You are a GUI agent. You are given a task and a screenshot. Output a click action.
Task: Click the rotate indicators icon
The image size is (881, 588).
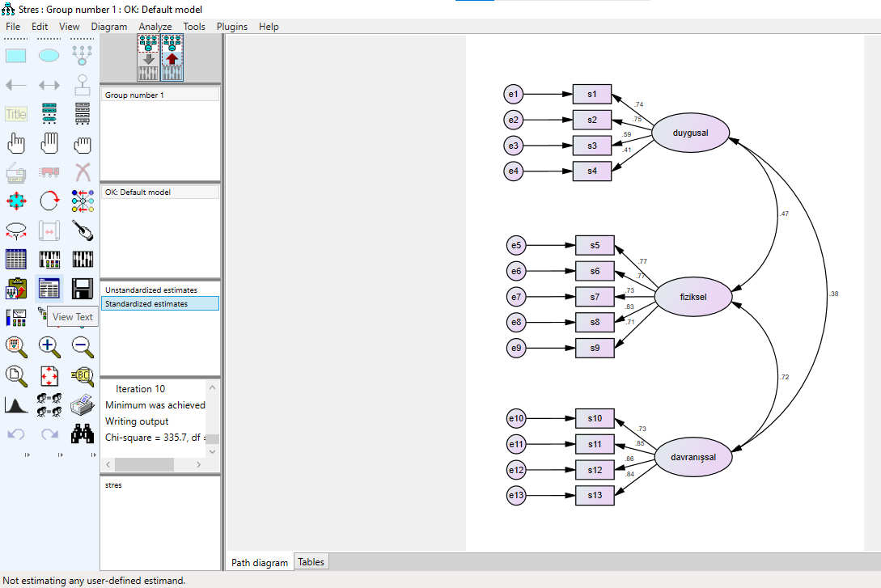49,201
